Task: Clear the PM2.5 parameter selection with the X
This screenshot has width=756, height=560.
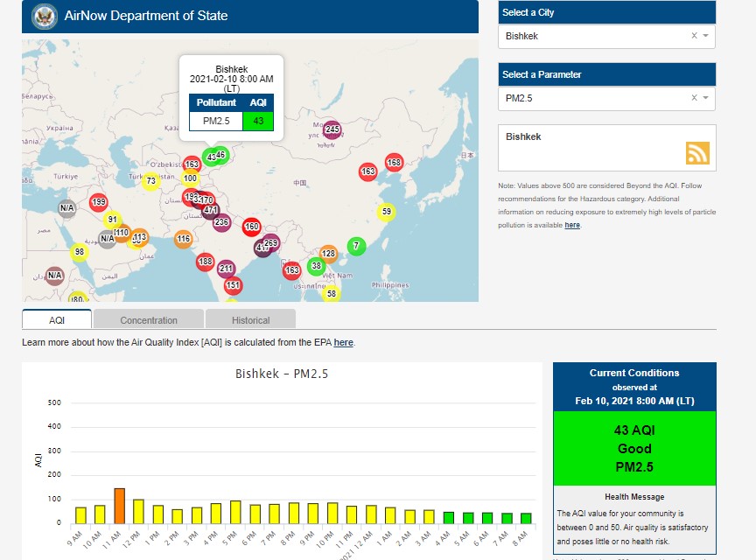Action: (694, 98)
